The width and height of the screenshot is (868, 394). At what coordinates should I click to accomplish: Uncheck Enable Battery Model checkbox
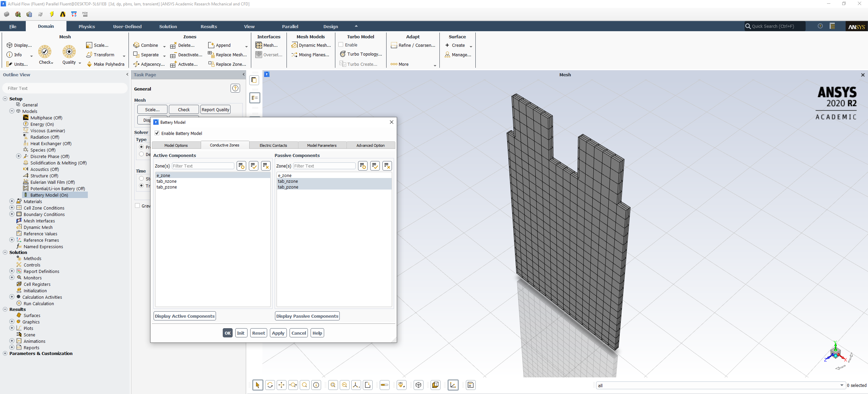coord(157,133)
